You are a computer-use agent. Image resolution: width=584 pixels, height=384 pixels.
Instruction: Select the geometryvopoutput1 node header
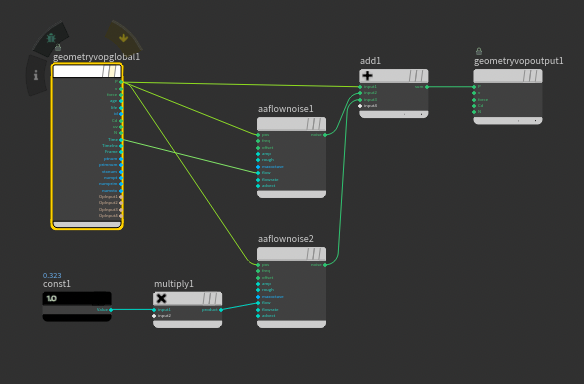(x=508, y=76)
